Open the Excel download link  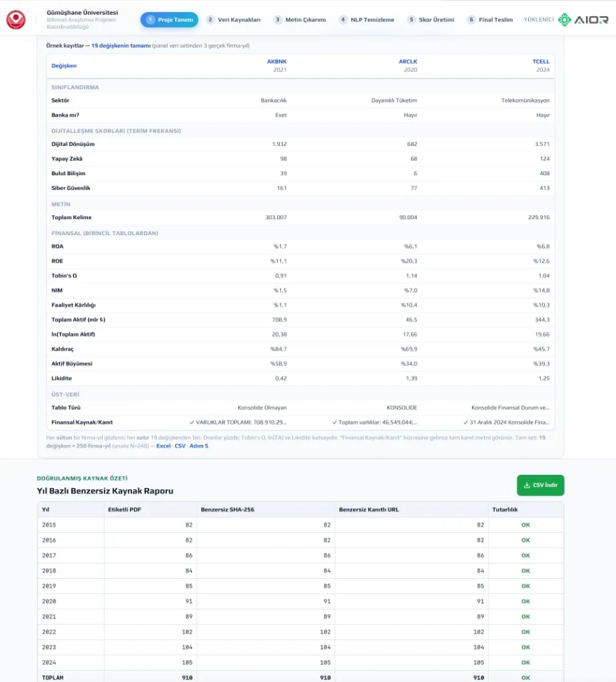163,446
